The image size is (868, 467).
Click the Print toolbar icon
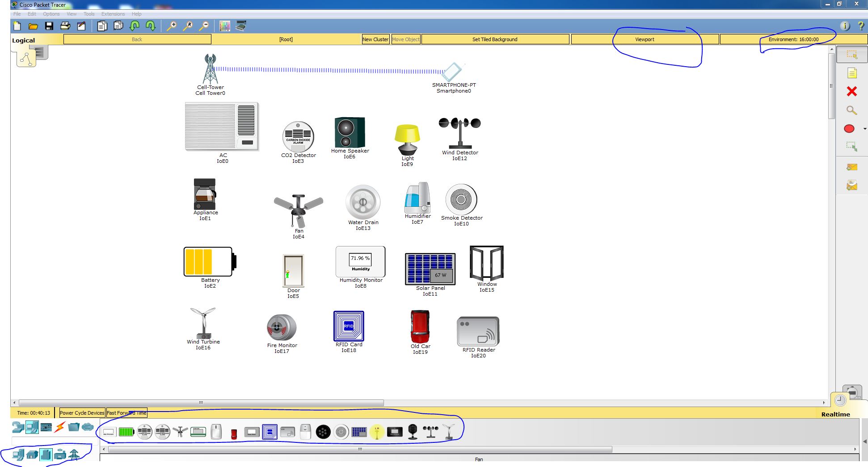pyautogui.click(x=65, y=26)
